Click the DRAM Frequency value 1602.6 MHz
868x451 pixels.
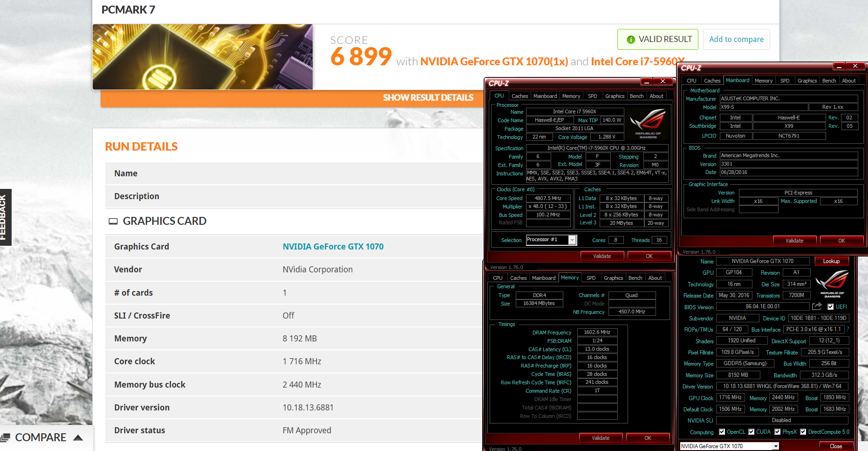(x=597, y=333)
